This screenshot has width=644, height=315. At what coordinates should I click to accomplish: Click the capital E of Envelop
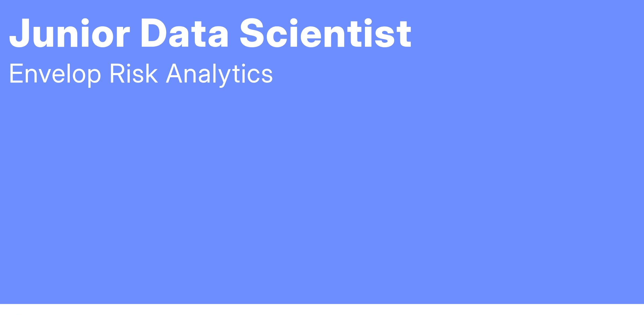(x=16, y=74)
